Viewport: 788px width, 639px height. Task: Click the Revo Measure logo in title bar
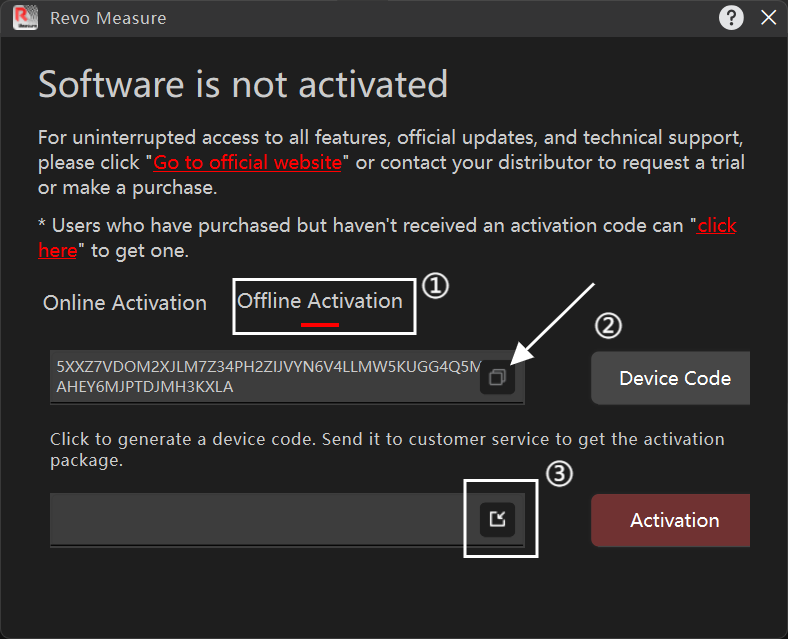click(x=23, y=18)
